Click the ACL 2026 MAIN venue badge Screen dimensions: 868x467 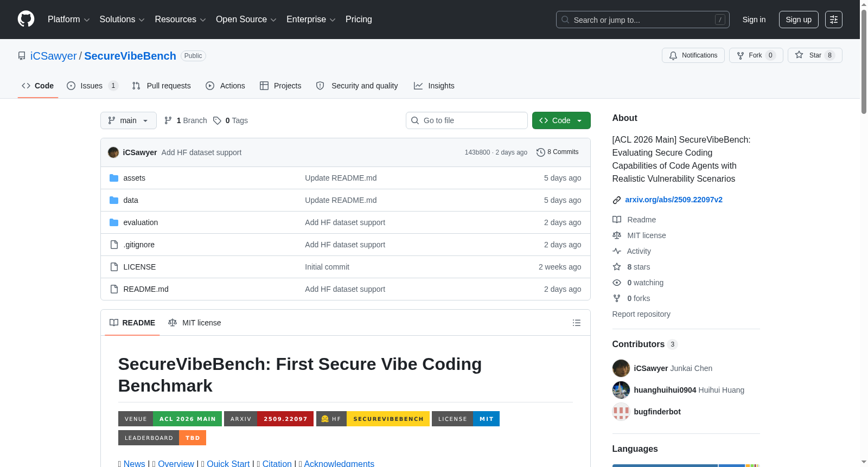tap(170, 419)
